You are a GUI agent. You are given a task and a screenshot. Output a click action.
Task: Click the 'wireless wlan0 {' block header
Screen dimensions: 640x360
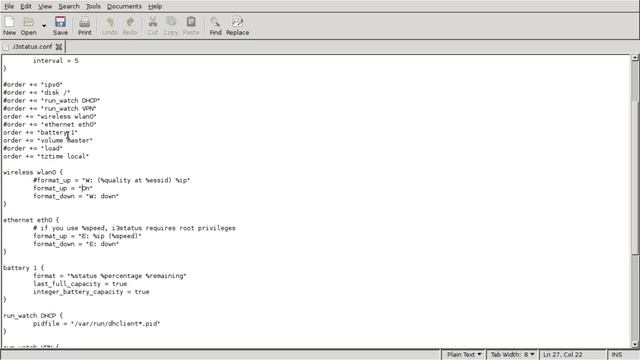point(33,172)
